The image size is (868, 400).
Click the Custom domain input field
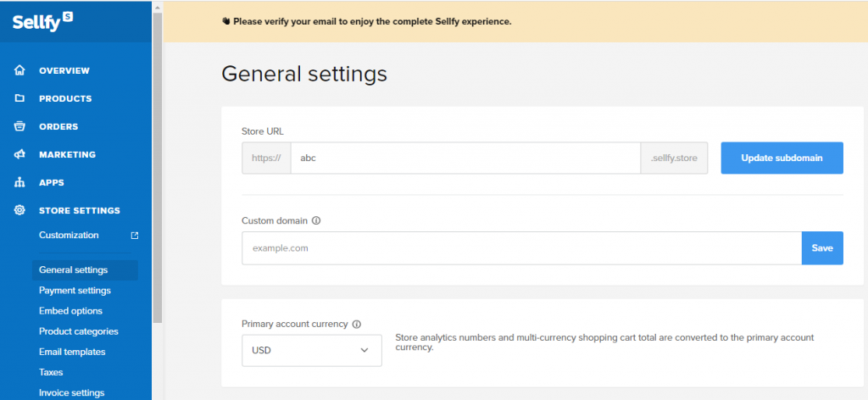click(521, 247)
